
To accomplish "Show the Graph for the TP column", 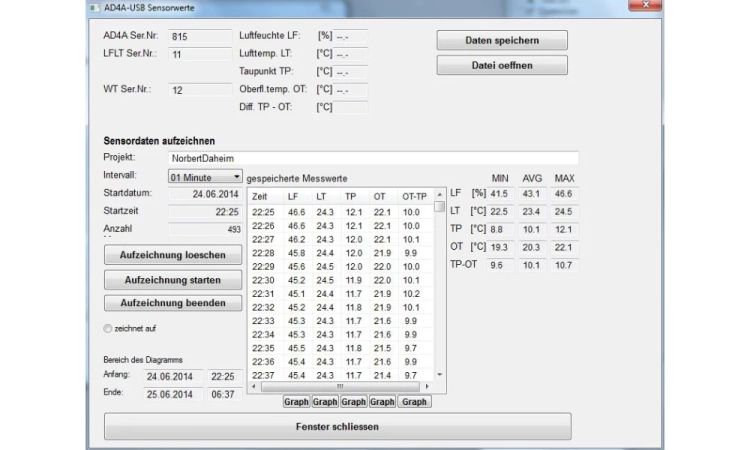I will click(354, 402).
